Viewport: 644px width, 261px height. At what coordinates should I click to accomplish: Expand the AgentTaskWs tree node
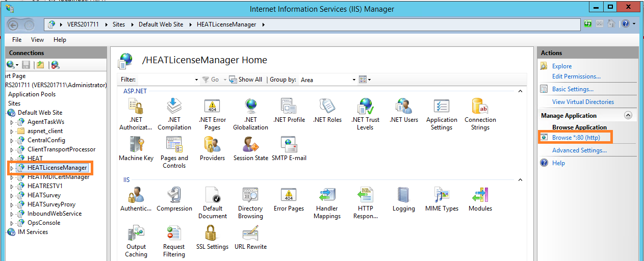point(12,122)
